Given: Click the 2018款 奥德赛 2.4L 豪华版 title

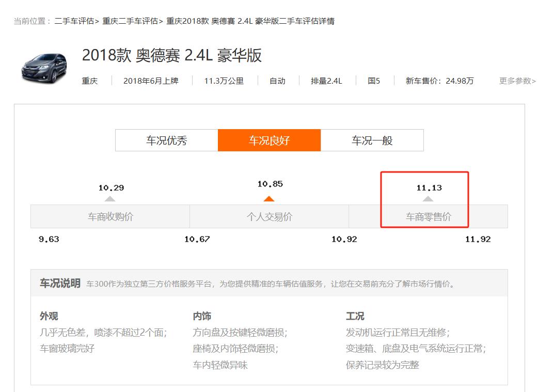Looking at the screenshot, I should tap(172, 56).
